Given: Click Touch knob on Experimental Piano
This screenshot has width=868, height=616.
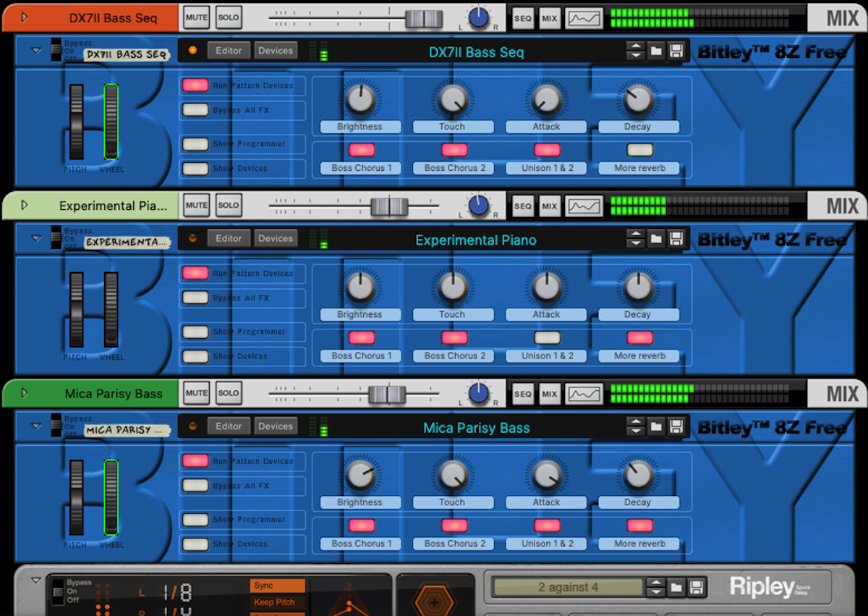Looking at the screenshot, I should tap(453, 287).
